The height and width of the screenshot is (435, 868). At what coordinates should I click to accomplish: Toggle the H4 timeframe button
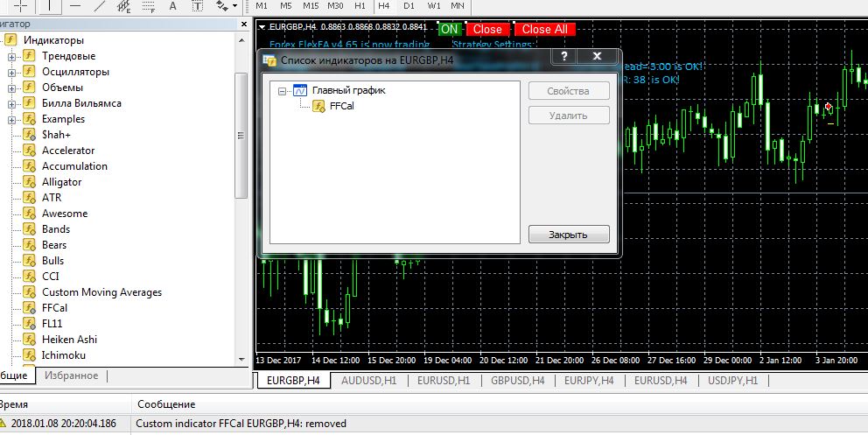point(384,5)
